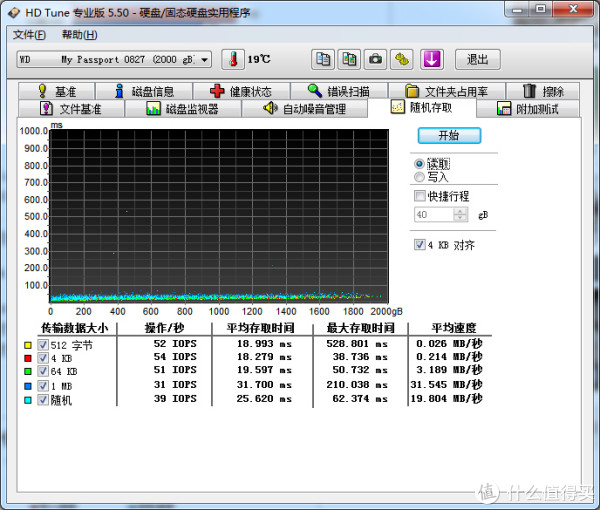
Task: Click the 62.374 ms value
Action: (x=360, y=398)
